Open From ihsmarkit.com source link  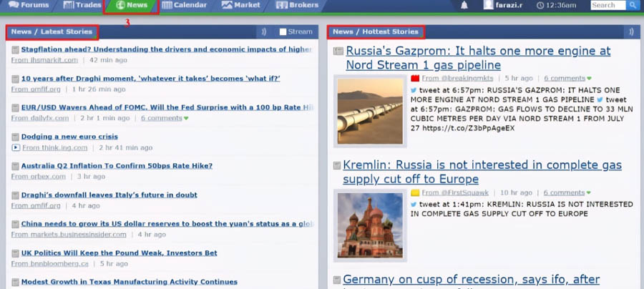click(x=44, y=60)
